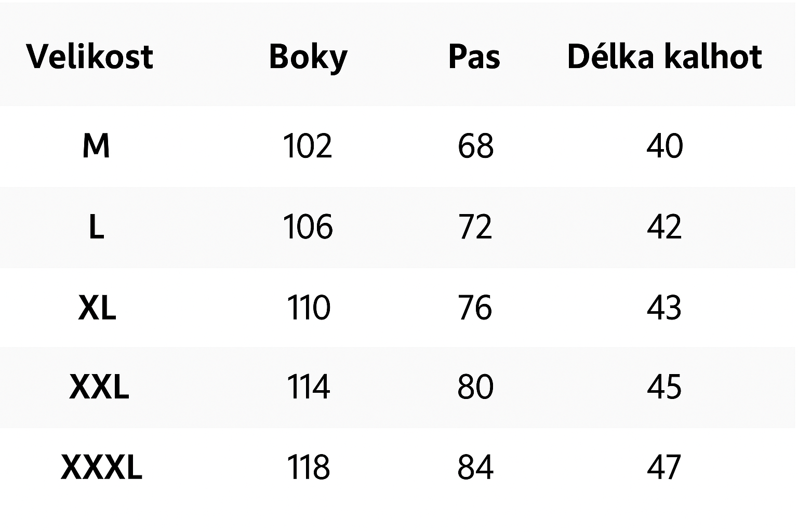This screenshot has height=532, width=798.
Task: Select the M size row label
Action: pyautogui.click(x=96, y=146)
